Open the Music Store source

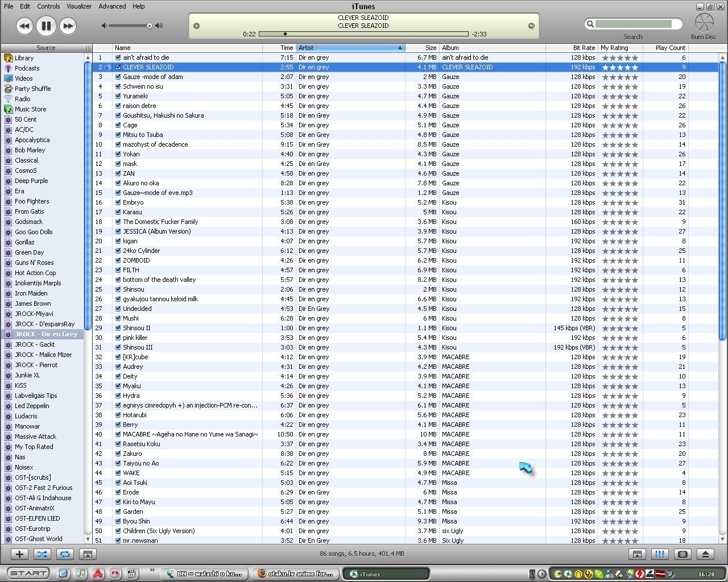pos(30,109)
